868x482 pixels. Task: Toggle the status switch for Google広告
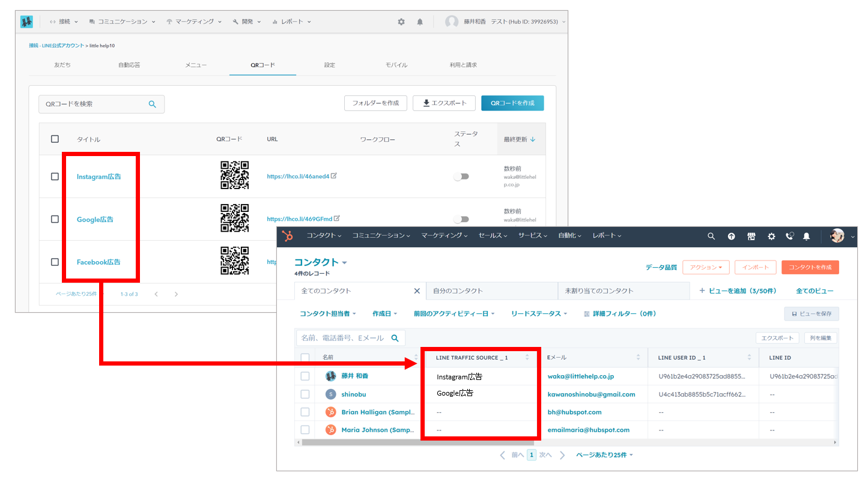461,219
